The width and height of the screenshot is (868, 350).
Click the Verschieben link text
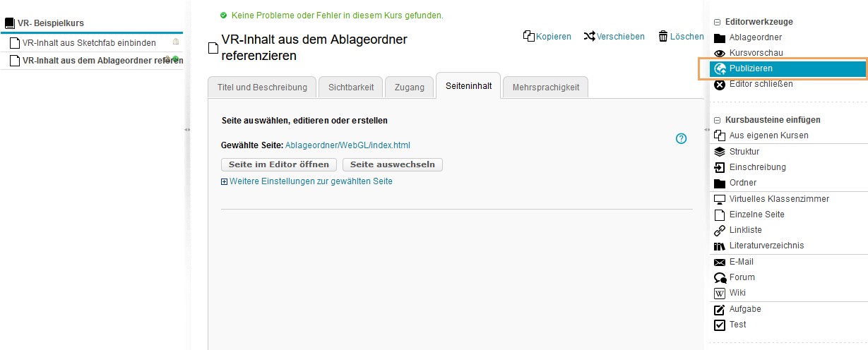pos(621,37)
